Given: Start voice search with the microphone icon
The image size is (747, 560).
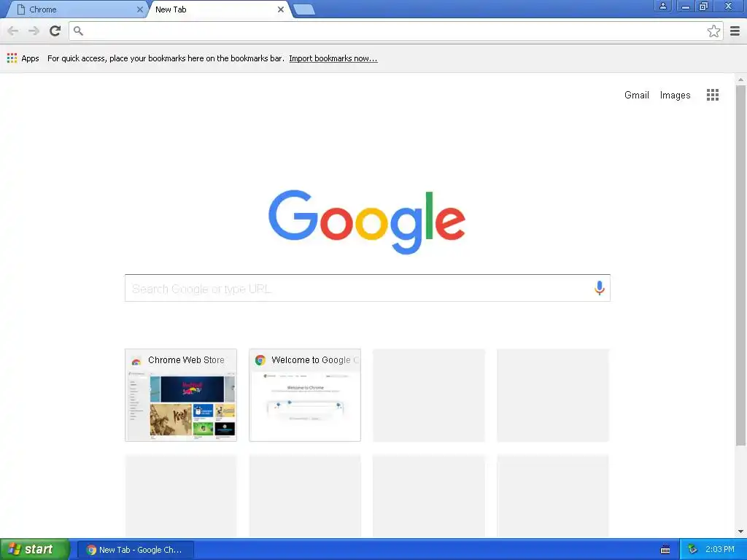Looking at the screenshot, I should point(600,287).
